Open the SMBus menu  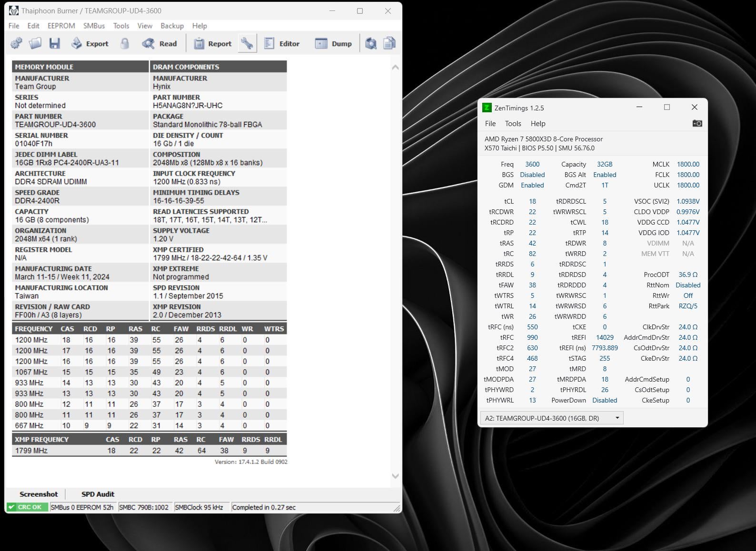[x=94, y=26]
